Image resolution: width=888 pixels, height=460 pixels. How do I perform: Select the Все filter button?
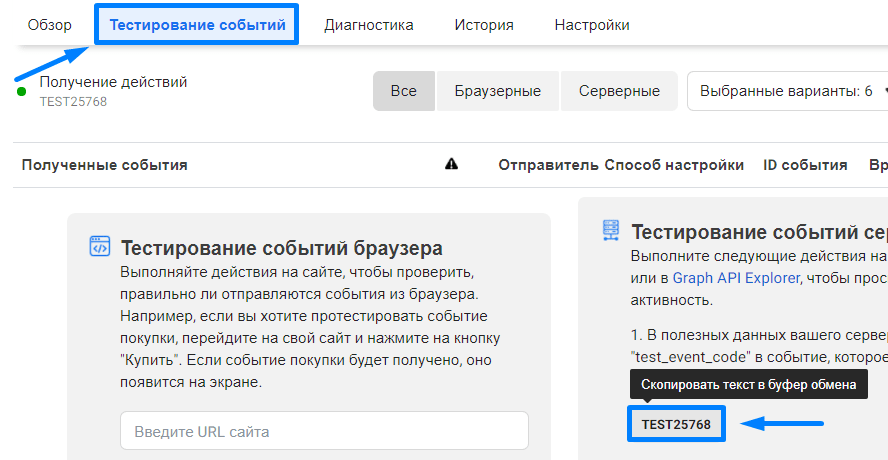[x=404, y=91]
